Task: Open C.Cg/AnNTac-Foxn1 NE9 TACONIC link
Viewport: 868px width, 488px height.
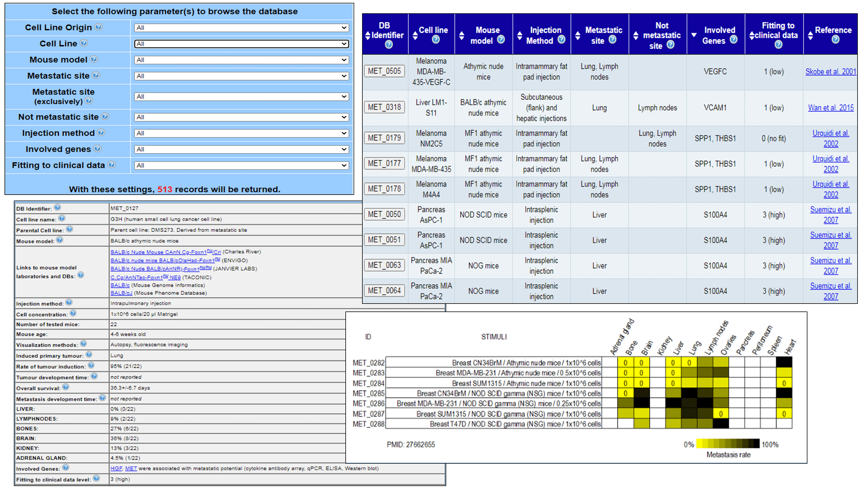Action: point(146,277)
